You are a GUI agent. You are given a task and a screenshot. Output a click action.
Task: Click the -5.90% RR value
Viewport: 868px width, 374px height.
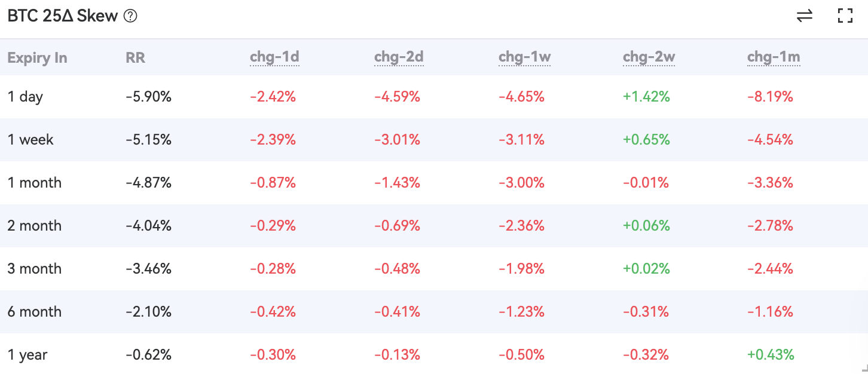[x=148, y=97]
